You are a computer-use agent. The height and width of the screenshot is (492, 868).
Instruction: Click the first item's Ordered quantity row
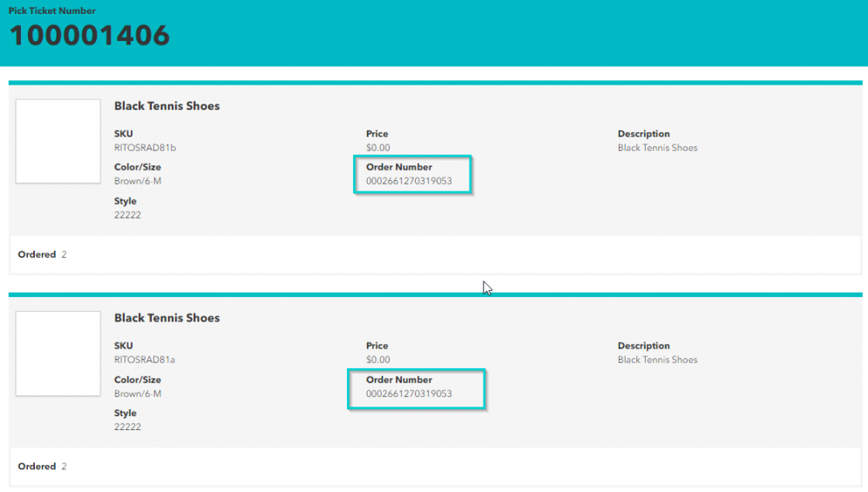point(42,254)
